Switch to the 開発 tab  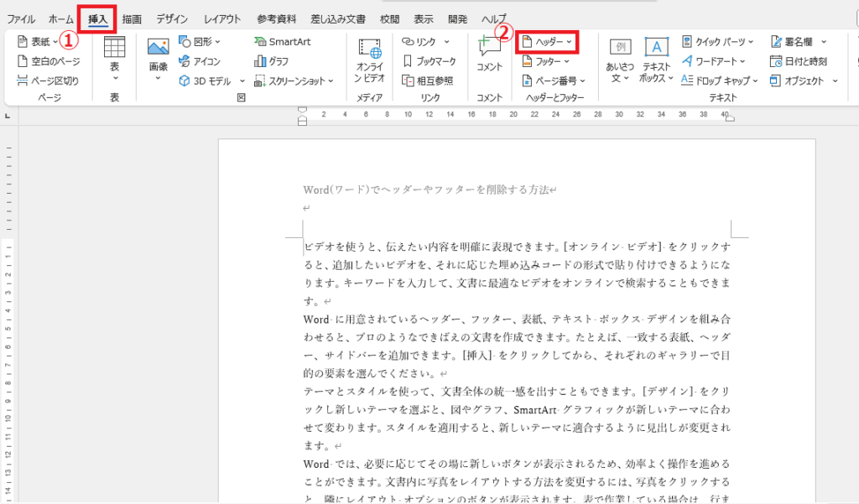click(457, 19)
